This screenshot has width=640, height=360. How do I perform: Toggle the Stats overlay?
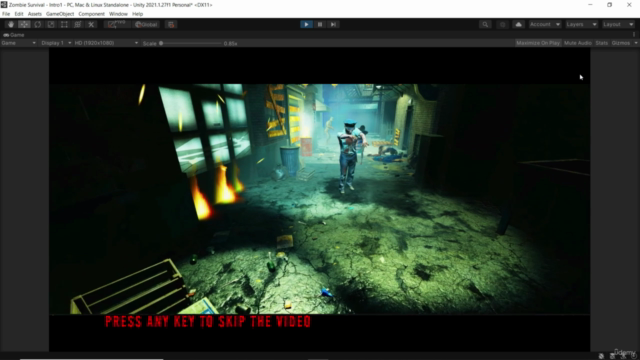click(x=602, y=43)
